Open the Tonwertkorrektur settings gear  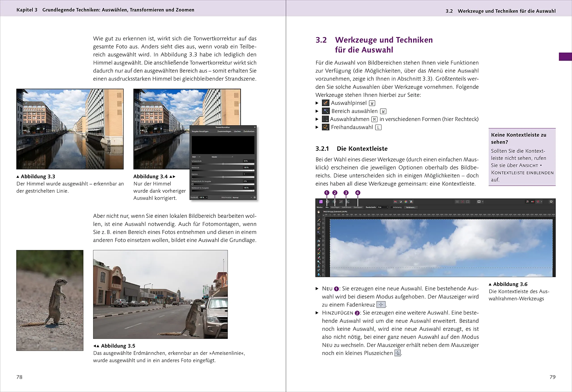(255, 198)
